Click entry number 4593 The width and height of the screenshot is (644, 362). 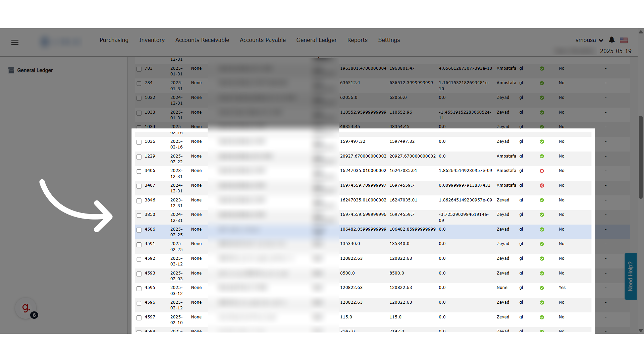150,273
